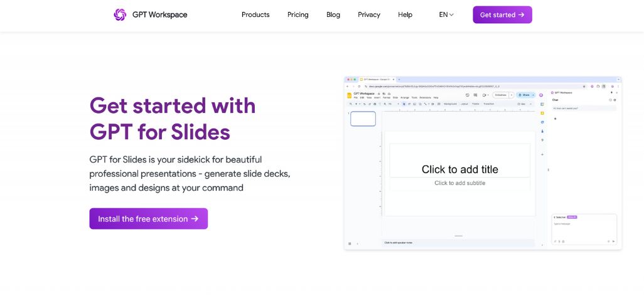644x303 pixels.
Task: Open the Blog page
Action: [333, 15]
